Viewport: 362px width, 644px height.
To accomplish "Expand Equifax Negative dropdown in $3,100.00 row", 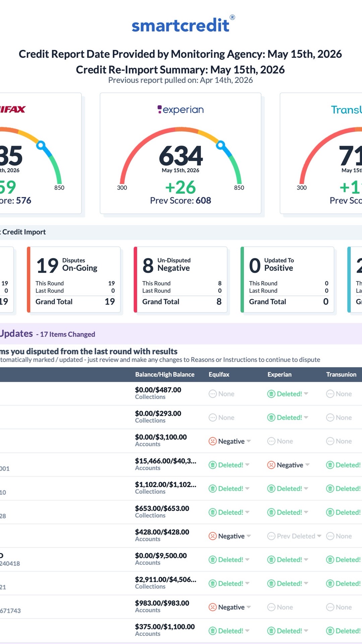I will point(248,441).
